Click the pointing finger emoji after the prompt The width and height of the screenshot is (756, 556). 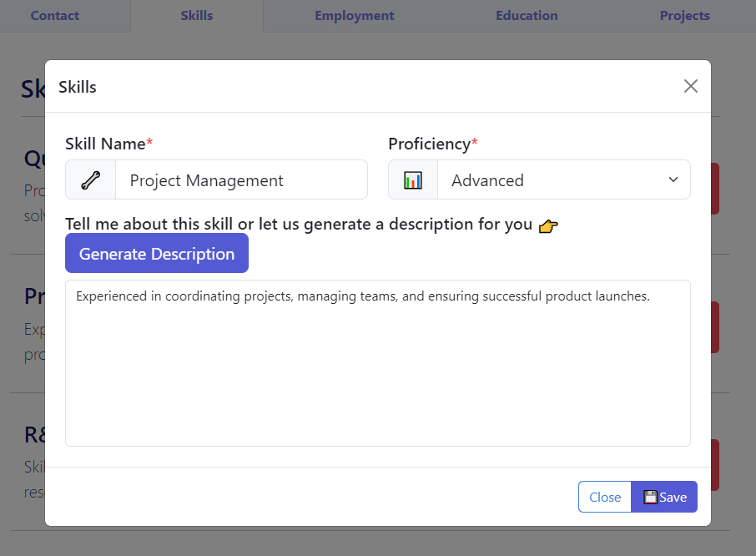[x=548, y=225]
